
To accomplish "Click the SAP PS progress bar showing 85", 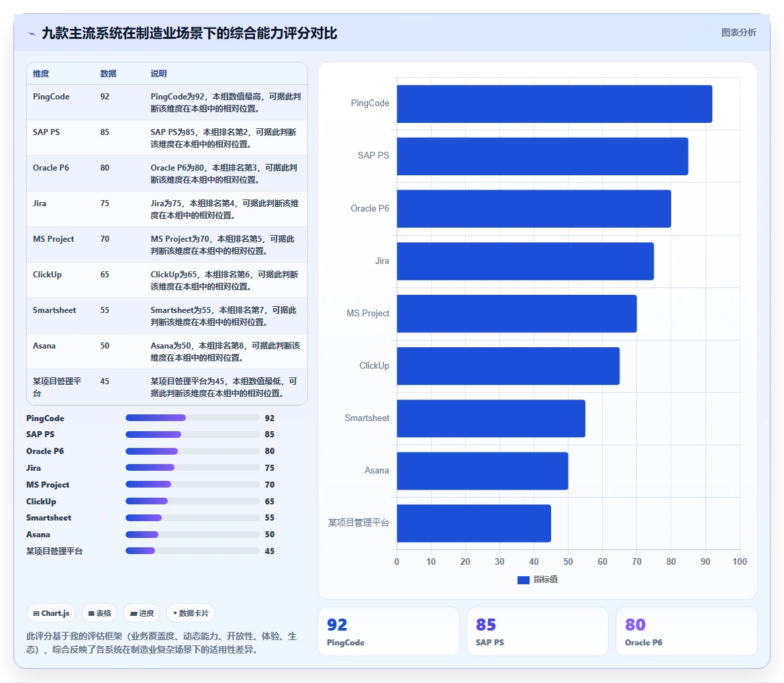I will [193, 435].
